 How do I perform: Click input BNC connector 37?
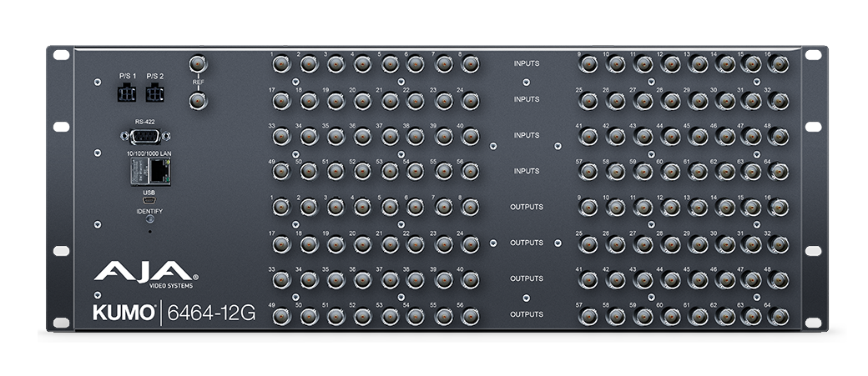pyautogui.click(x=390, y=136)
